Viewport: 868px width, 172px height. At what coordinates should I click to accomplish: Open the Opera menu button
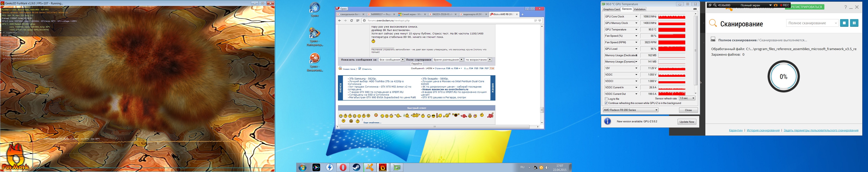click(342, 9)
